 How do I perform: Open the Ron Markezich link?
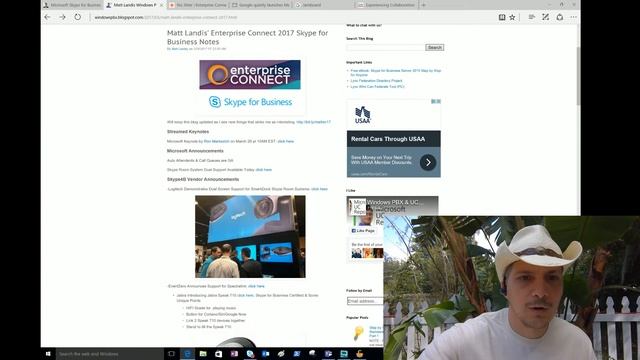[216, 141]
